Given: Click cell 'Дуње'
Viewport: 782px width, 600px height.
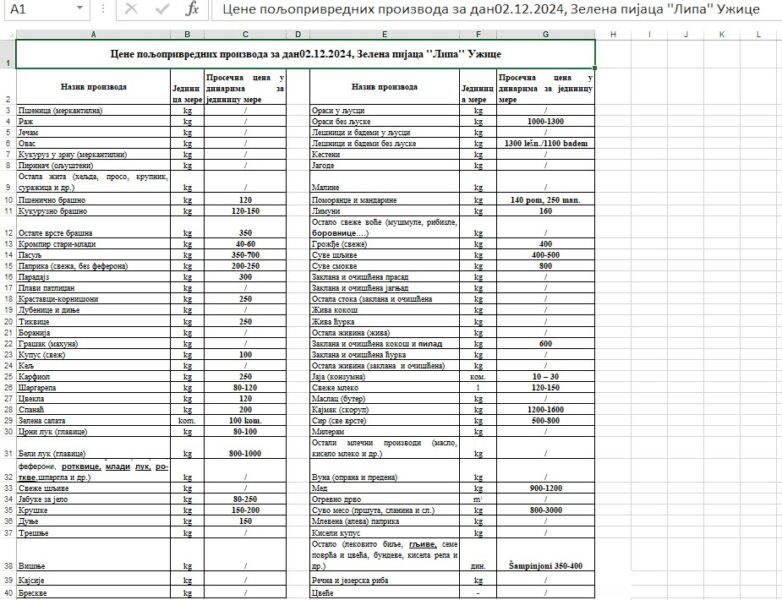Looking at the screenshot, I should [x=93, y=521].
